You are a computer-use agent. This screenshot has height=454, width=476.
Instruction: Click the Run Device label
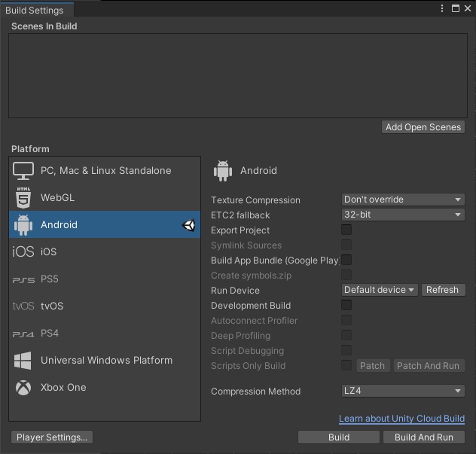pos(235,291)
